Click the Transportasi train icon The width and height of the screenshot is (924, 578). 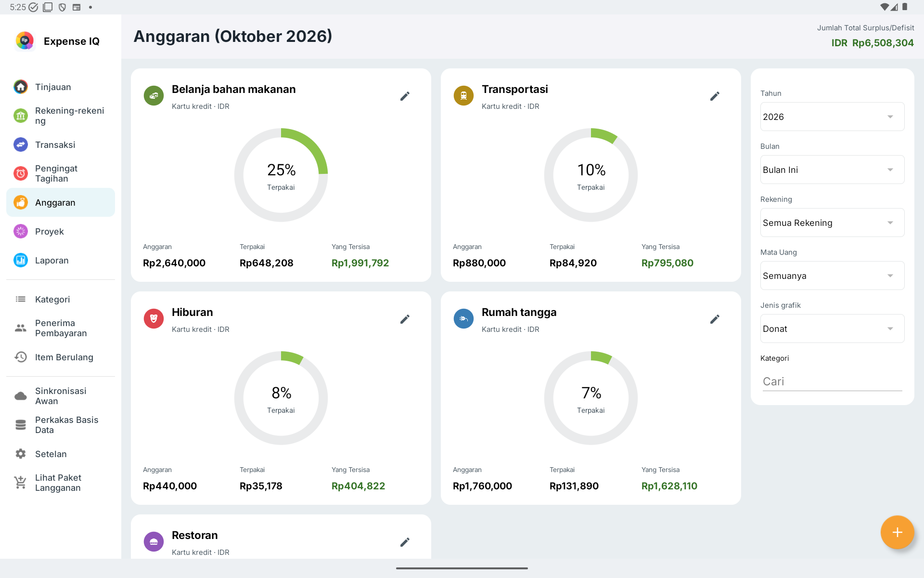pyautogui.click(x=463, y=96)
